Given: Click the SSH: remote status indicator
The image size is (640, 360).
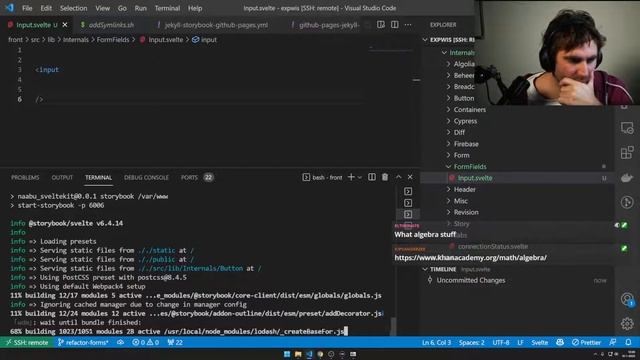Looking at the screenshot, I should (27, 342).
